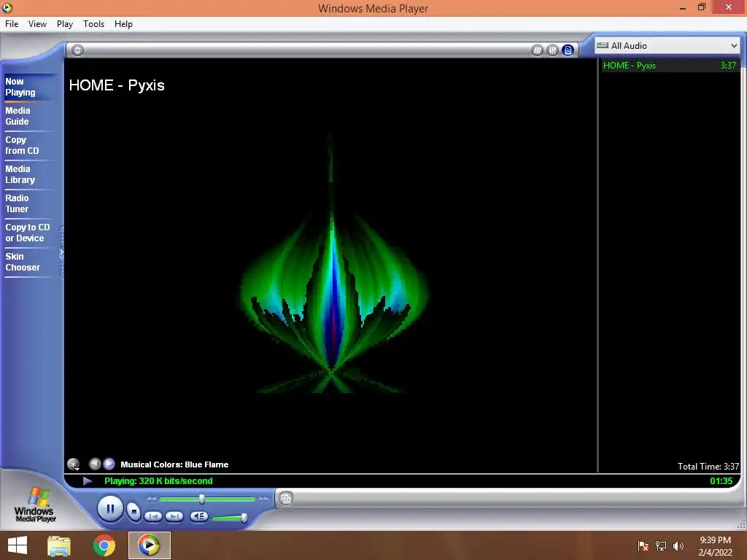Select the next visualization
The height and width of the screenshot is (560, 747).
coord(109,463)
